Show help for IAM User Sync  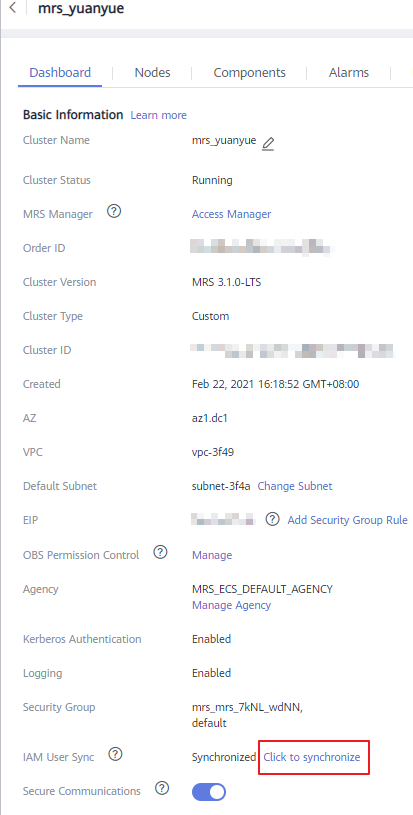[x=115, y=755]
